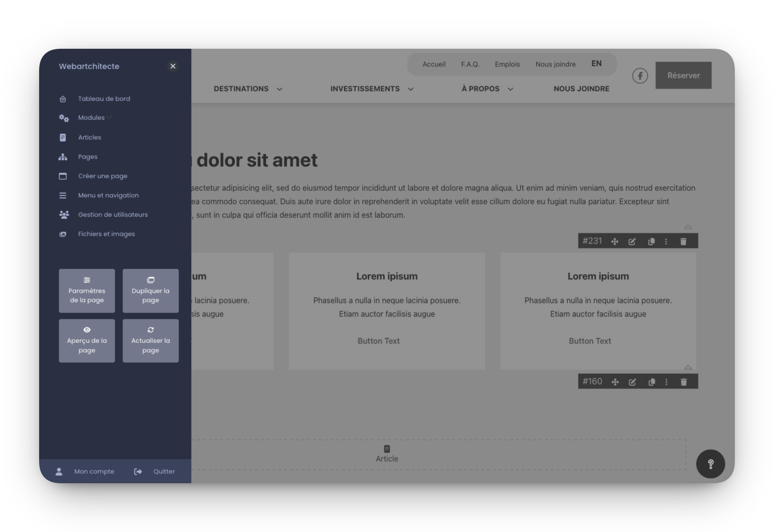This screenshot has height=532, width=774.
Task: Open more options on block #160
Action: tap(666, 382)
